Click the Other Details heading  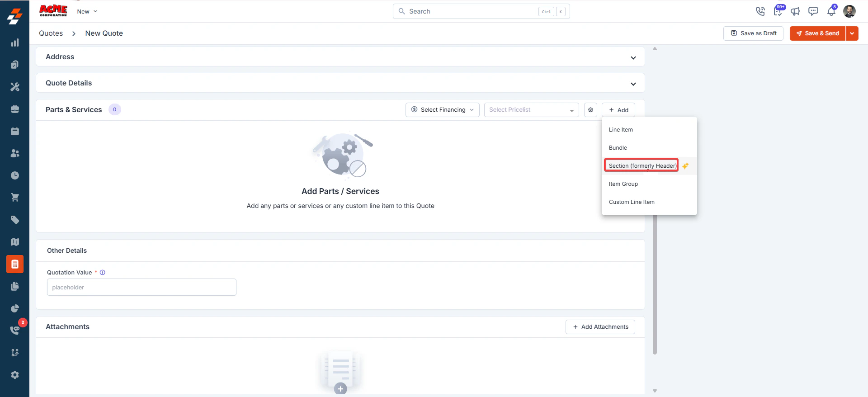point(67,250)
